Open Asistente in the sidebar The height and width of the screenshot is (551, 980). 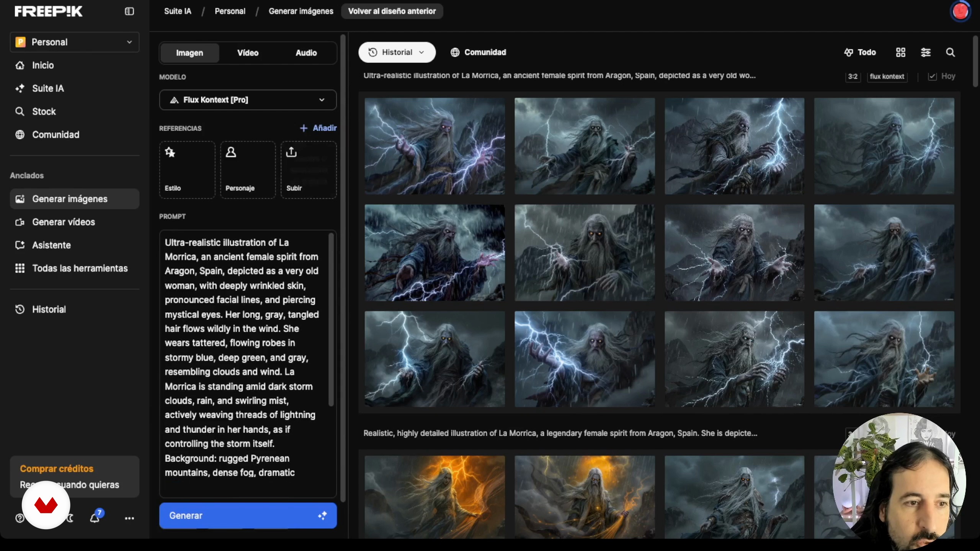75,245
